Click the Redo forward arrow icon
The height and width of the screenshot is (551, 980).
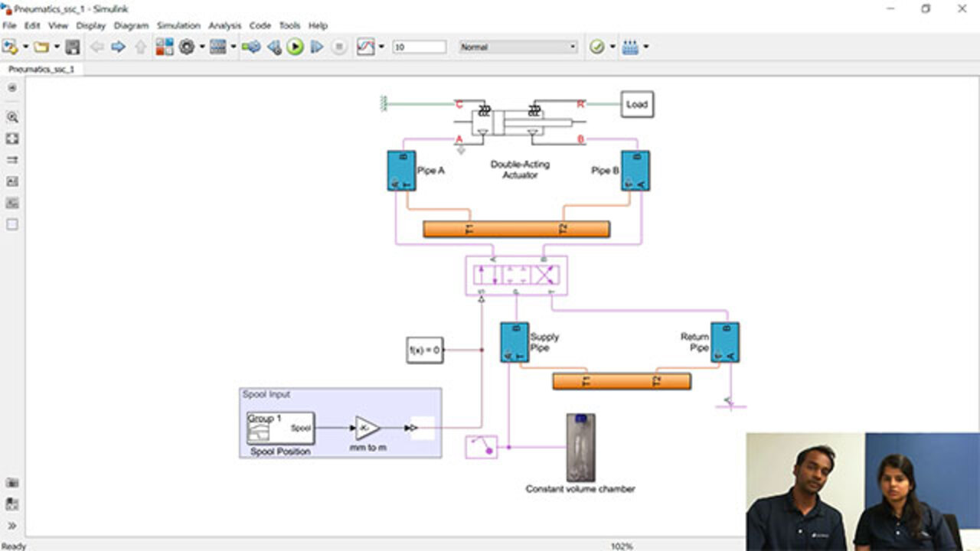click(118, 47)
